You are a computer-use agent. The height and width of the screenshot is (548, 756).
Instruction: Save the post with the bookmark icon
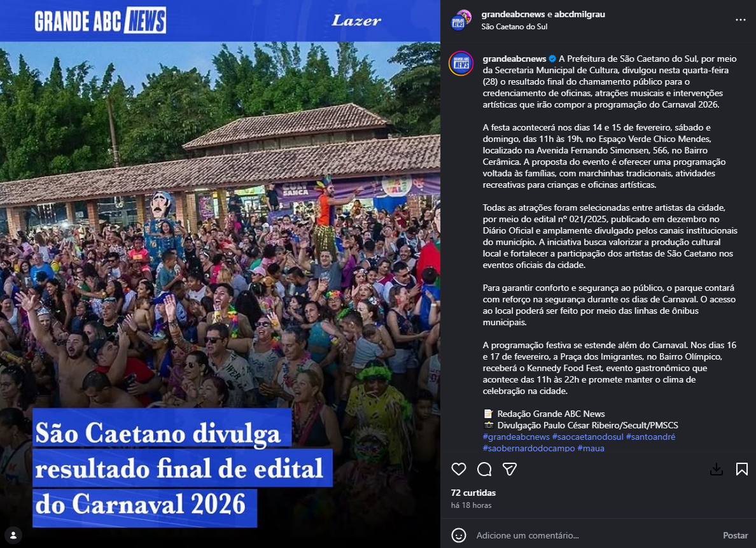tap(741, 469)
